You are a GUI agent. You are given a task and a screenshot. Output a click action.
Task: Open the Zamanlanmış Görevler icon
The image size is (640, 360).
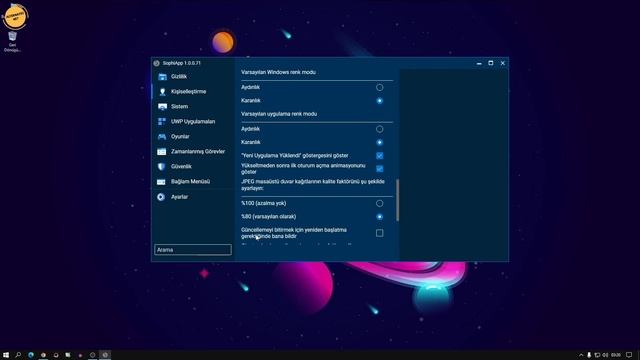(162, 152)
